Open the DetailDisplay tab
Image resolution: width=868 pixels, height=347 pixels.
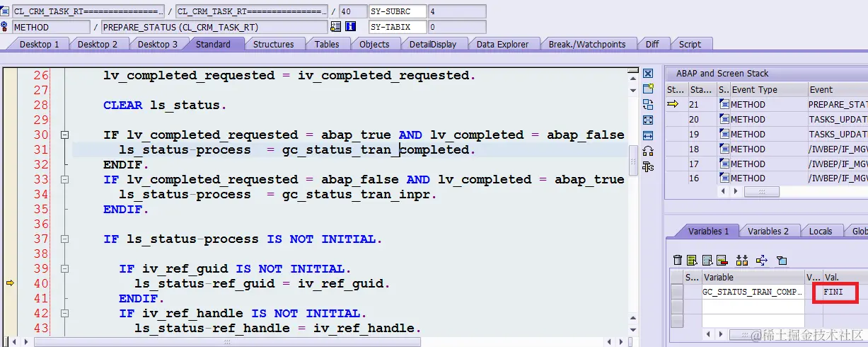point(433,44)
